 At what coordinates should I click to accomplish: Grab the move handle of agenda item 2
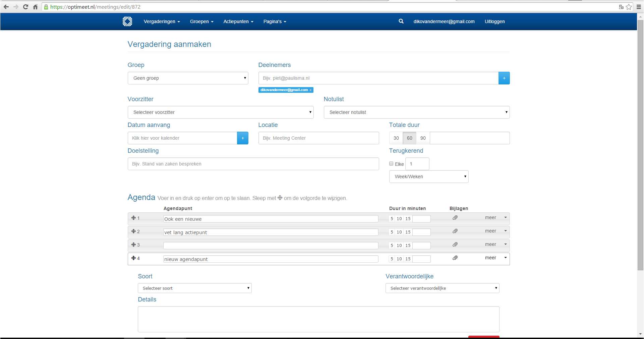tap(133, 231)
